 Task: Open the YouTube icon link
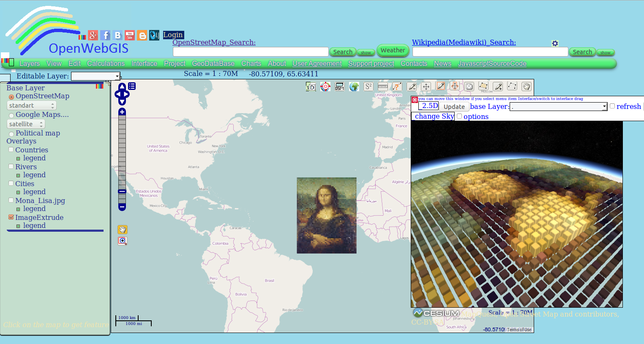(130, 35)
